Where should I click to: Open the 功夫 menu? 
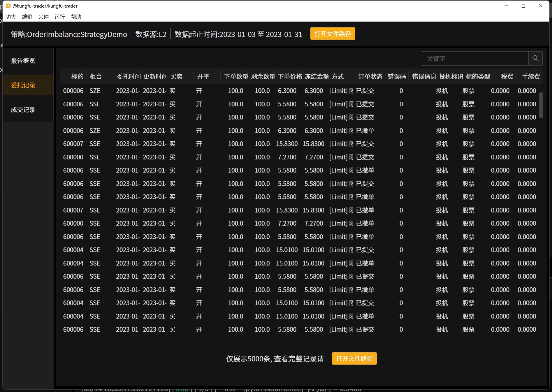click(11, 17)
